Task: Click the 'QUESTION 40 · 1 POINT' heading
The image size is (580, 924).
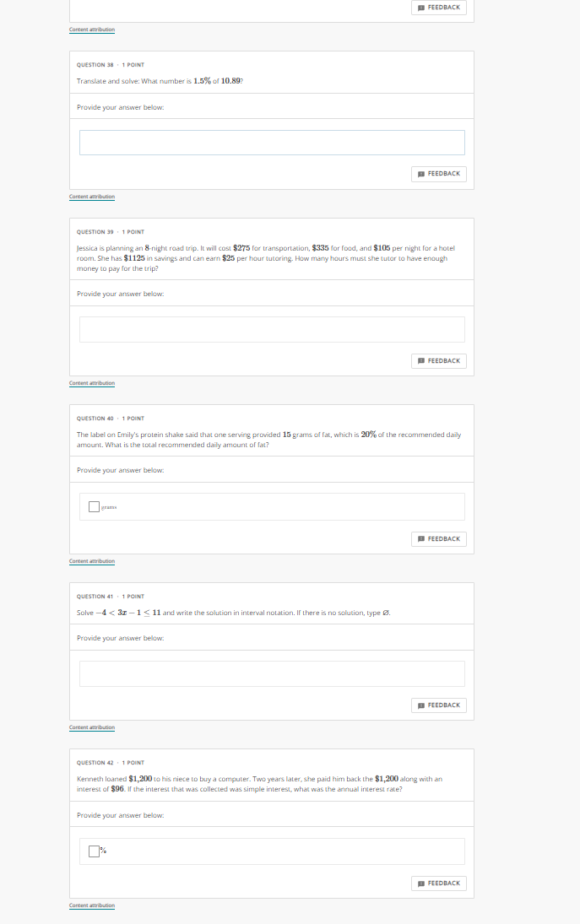Action: click(x=111, y=419)
